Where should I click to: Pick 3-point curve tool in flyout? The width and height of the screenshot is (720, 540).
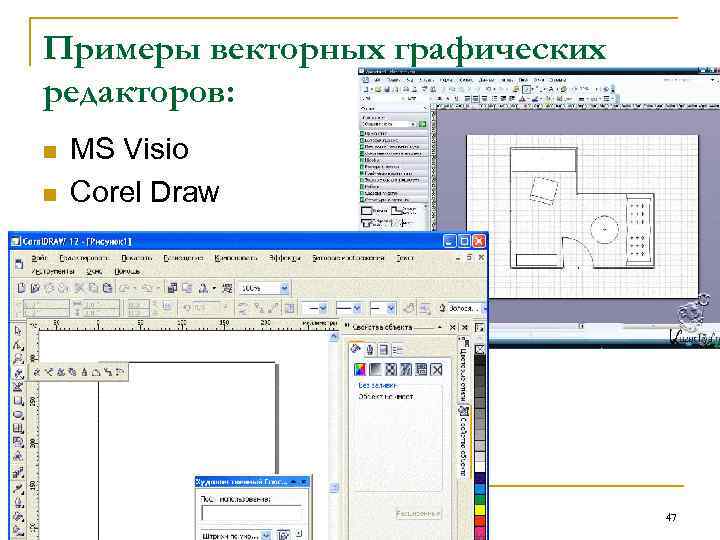(96, 372)
